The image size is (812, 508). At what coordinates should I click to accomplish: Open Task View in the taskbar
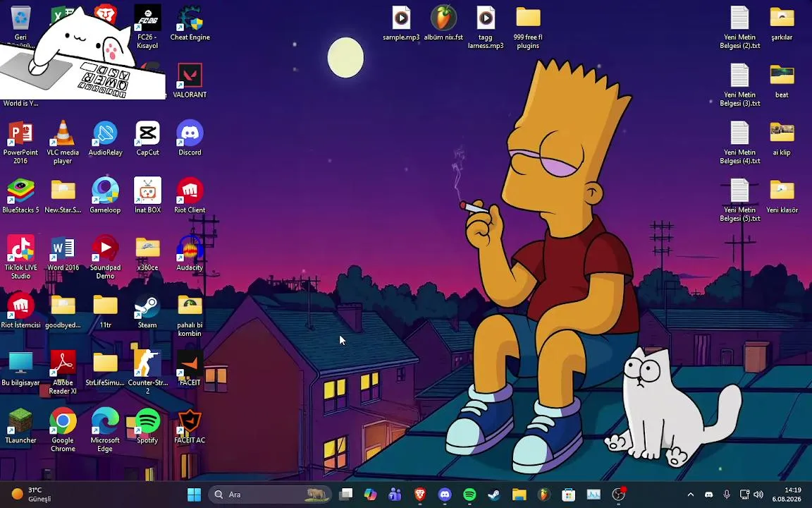point(345,495)
